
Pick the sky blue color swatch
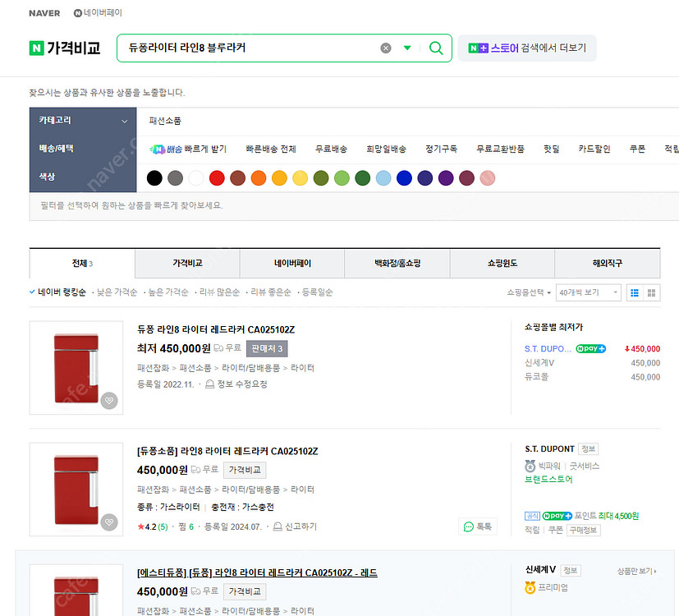pyautogui.click(x=383, y=178)
